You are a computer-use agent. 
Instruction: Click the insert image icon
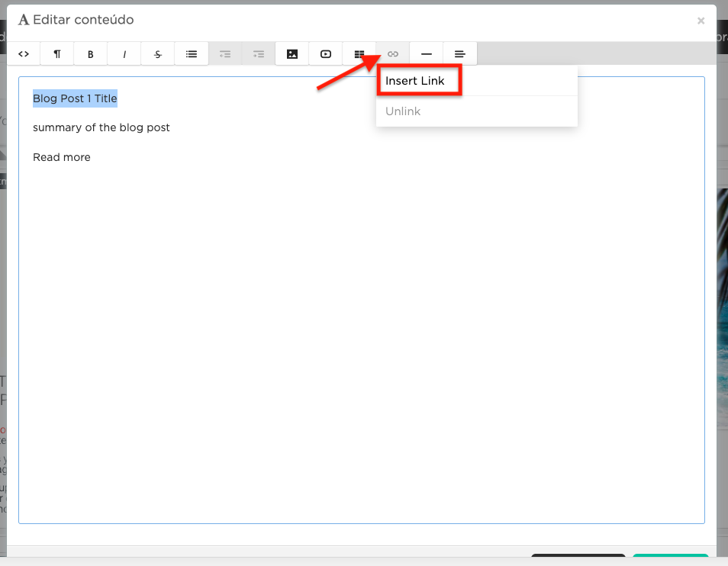point(292,53)
